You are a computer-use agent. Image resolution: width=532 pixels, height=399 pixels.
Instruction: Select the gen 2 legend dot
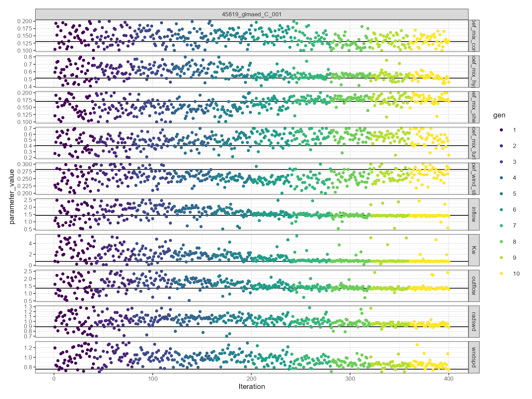(501, 146)
